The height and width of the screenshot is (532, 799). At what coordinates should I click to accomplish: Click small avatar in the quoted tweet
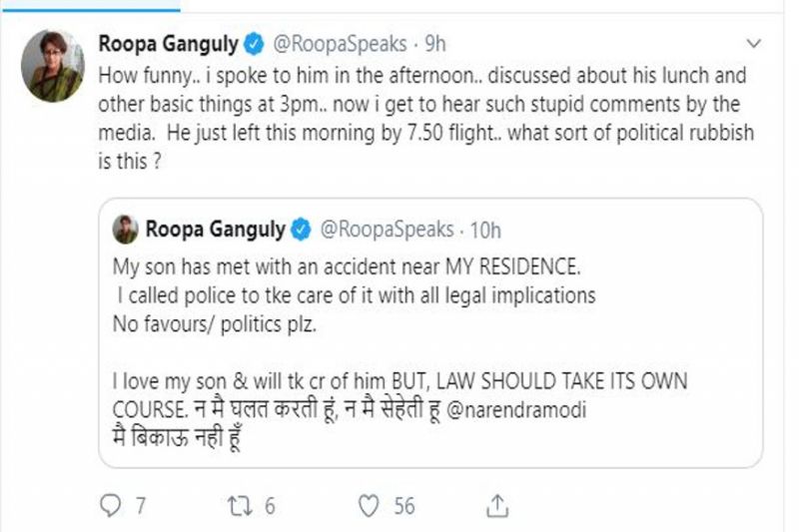[x=126, y=230]
